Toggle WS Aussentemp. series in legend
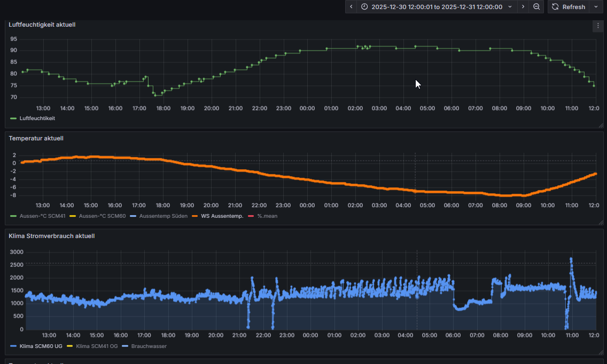 222,216
